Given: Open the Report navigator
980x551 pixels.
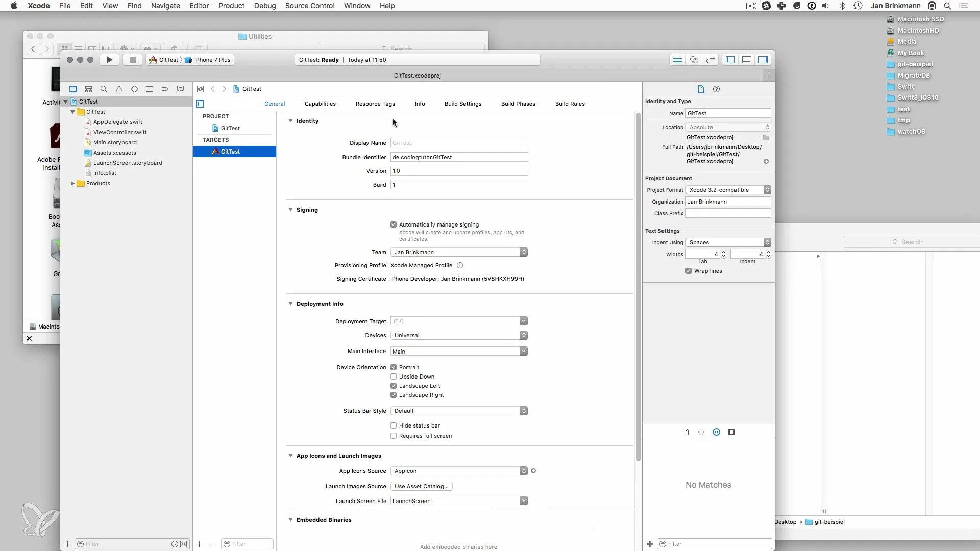Looking at the screenshot, I should tap(180, 89).
